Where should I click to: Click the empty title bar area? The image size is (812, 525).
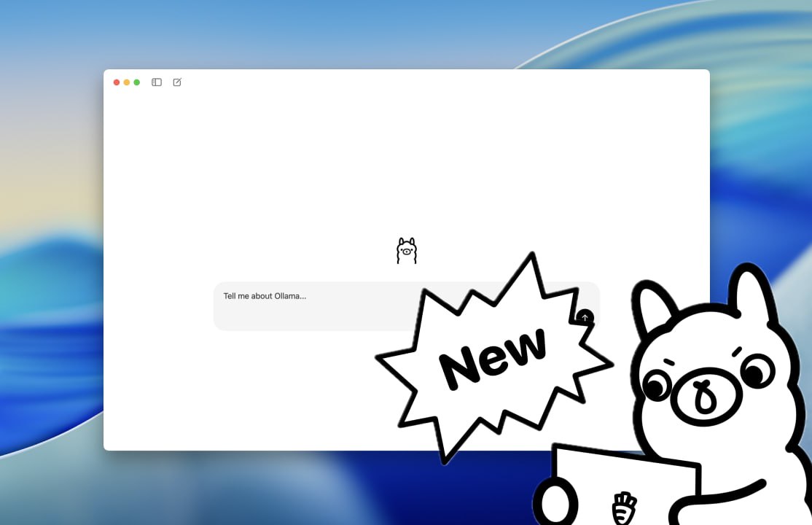click(437, 82)
